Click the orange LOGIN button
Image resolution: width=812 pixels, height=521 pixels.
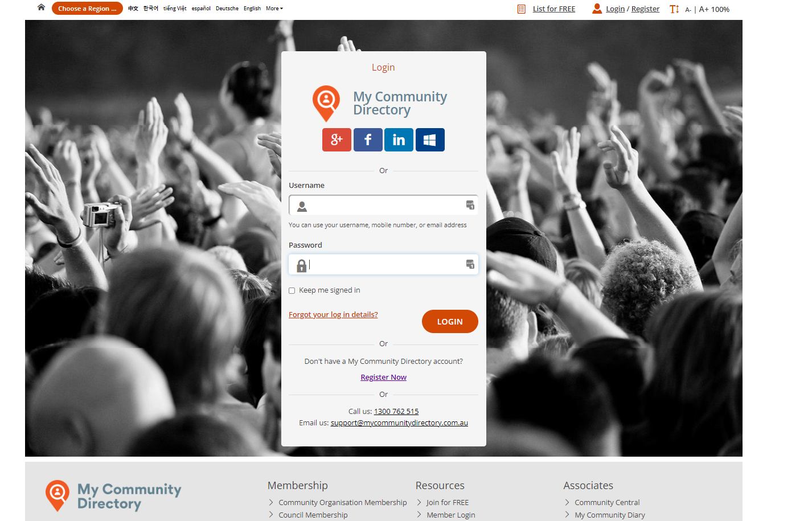click(x=450, y=322)
